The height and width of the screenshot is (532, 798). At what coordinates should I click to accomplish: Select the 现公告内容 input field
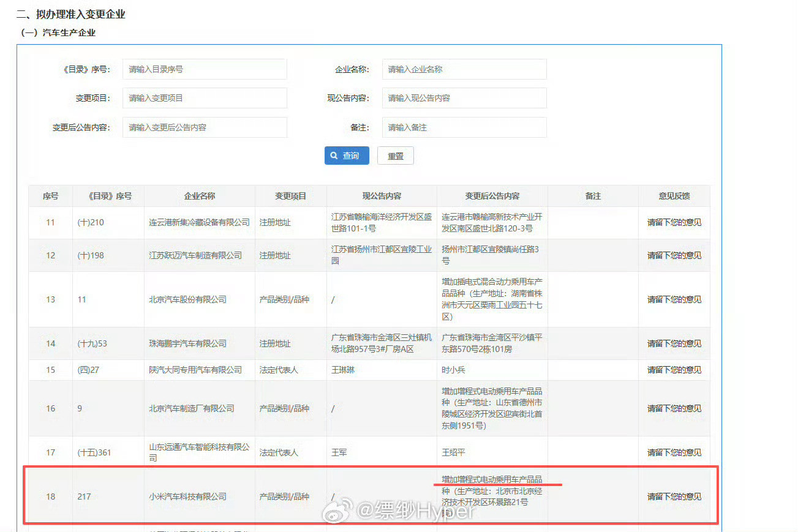click(464, 98)
